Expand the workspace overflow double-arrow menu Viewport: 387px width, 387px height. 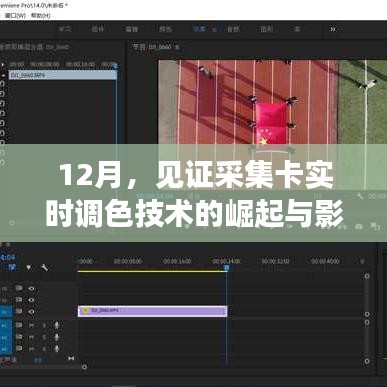click(333, 29)
